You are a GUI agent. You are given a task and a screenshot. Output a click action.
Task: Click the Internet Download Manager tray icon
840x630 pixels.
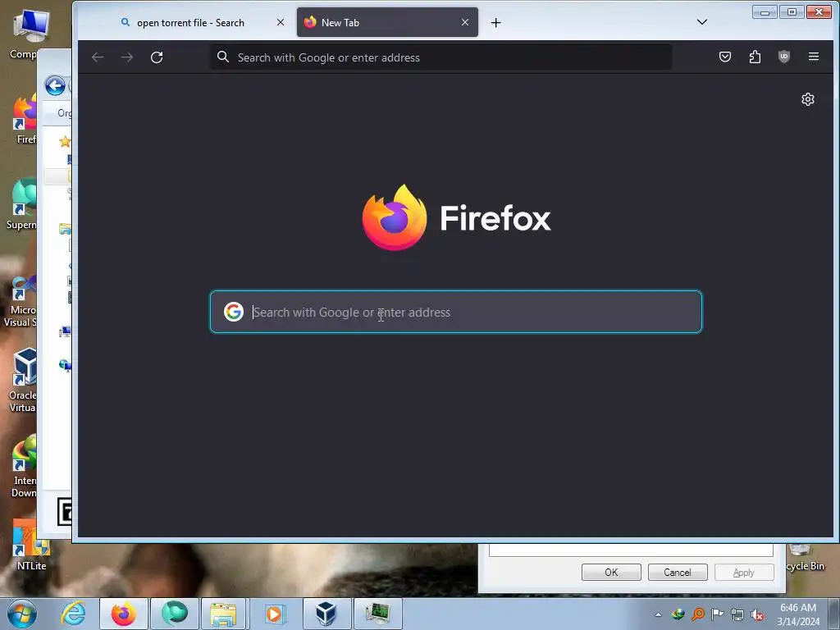pyautogui.click(x=678, y=614)
